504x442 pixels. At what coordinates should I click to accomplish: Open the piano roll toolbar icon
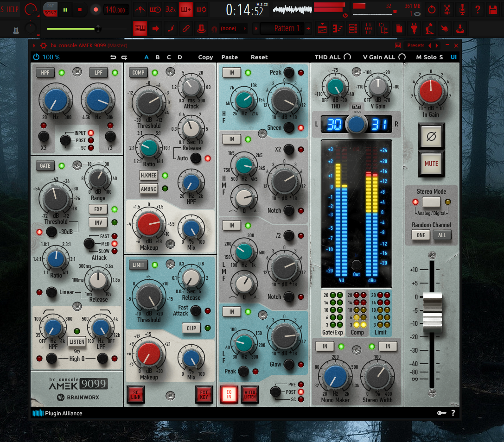coord(337,29)
